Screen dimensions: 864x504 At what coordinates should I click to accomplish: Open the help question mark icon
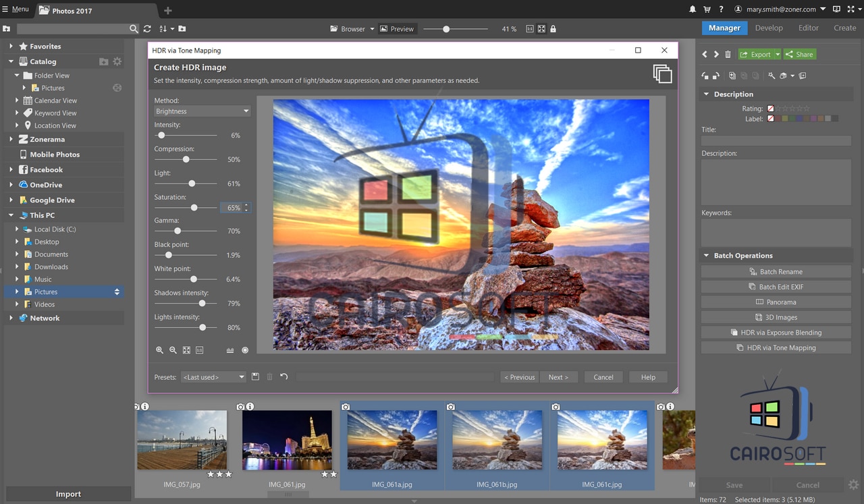[722, 9]
